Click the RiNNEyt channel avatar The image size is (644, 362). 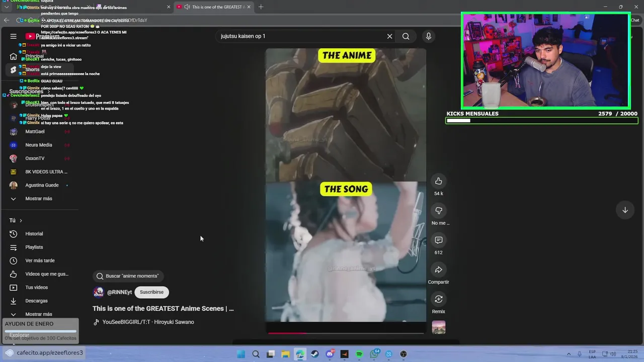[99, 292]
